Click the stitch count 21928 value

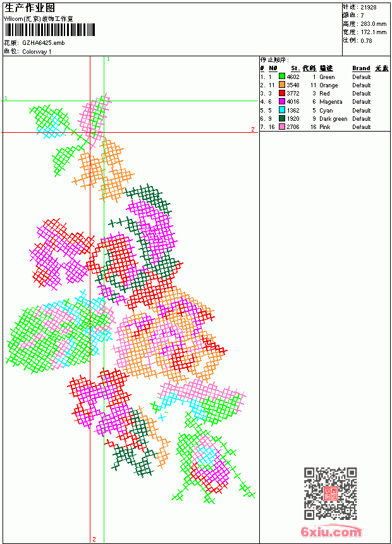click(x=369, y=8)
